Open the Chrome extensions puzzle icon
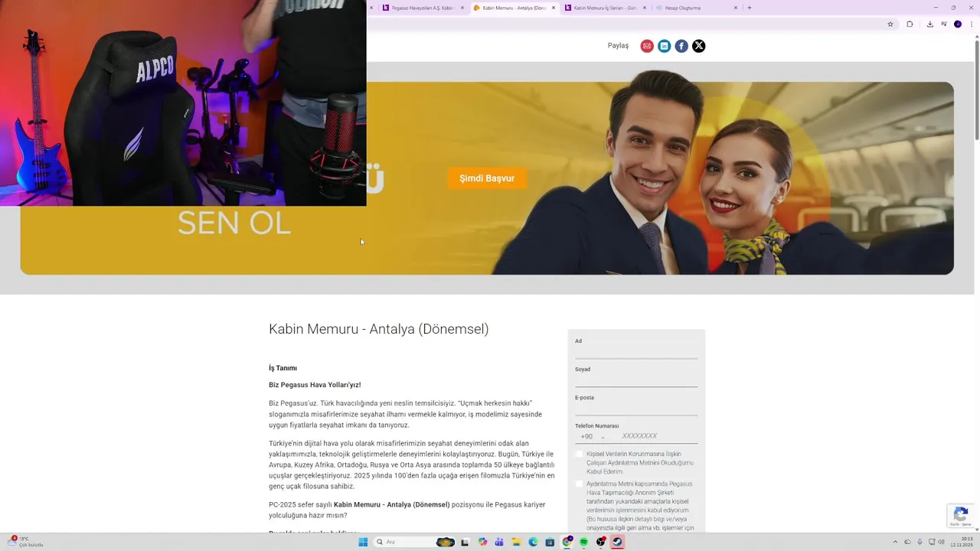 910,24
